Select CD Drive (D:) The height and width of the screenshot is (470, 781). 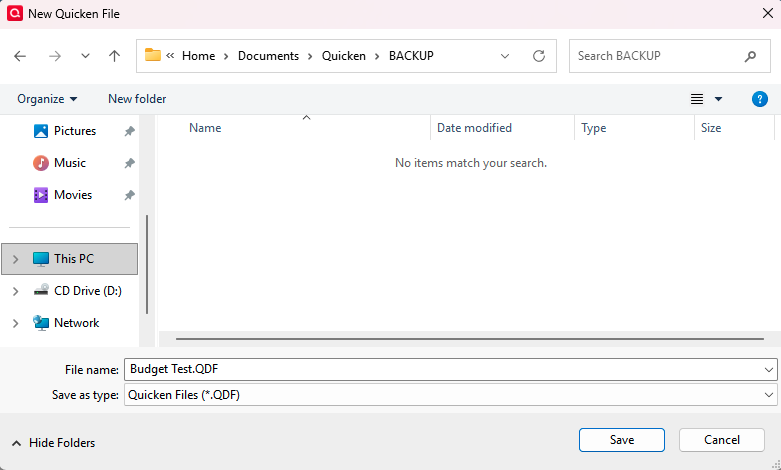coord(88,291)
